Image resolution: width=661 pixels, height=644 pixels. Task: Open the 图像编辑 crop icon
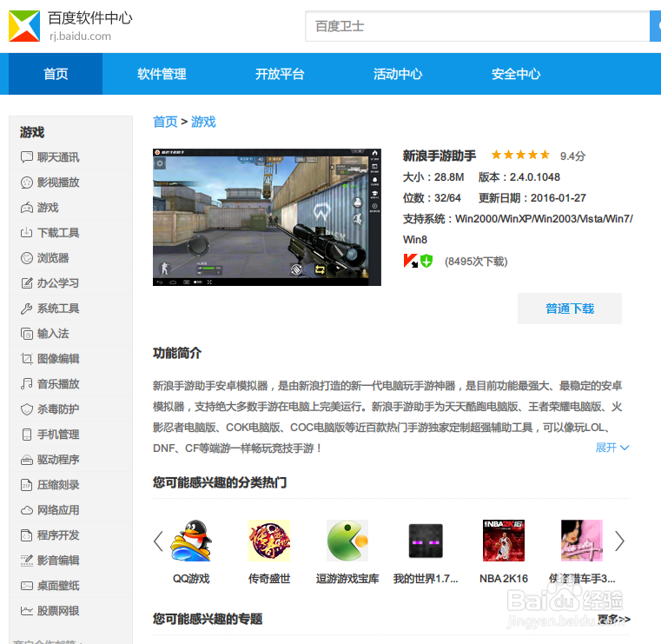tap(27, 359)
